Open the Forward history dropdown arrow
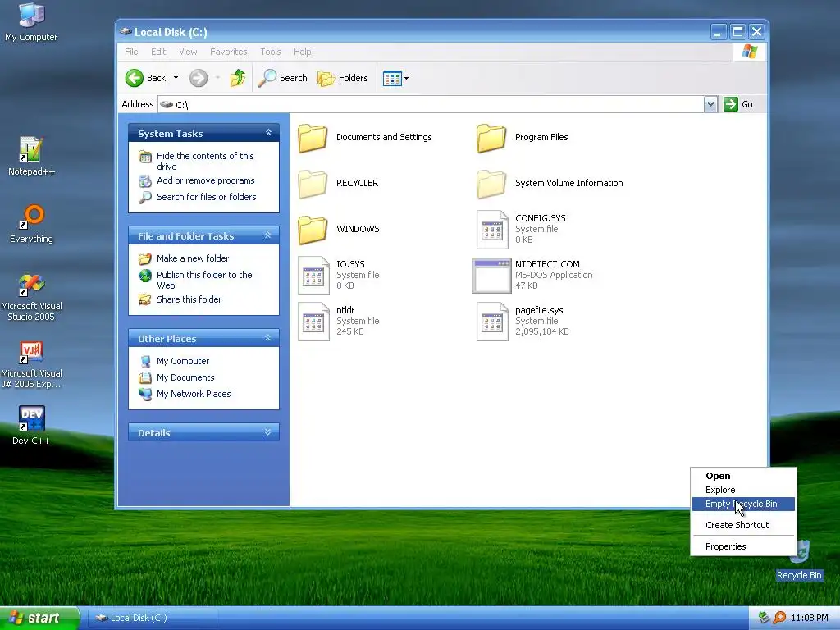Viewport: 840px width, 630px height. [x=217, y=78]
